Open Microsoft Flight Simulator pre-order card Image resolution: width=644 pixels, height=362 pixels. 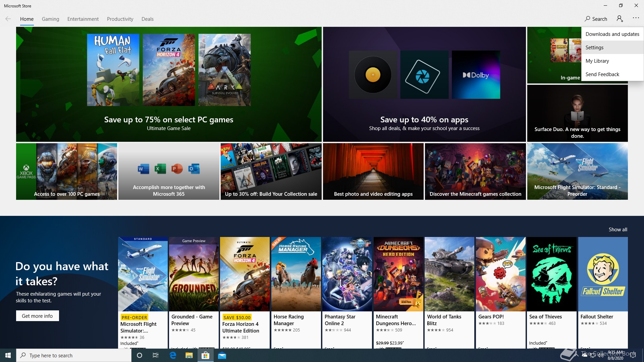pos(143,293)
